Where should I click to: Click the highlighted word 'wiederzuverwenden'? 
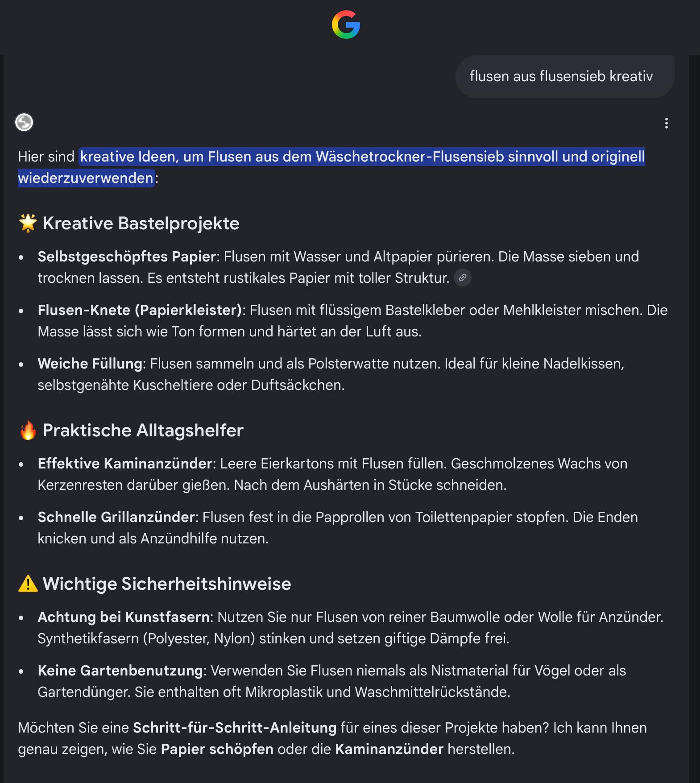coord(86,178)
